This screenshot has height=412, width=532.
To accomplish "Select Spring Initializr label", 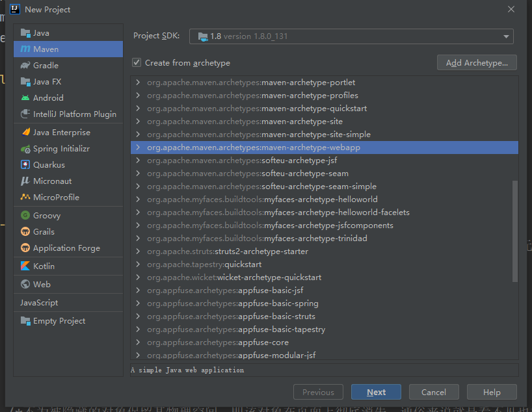I will [61, 149].
